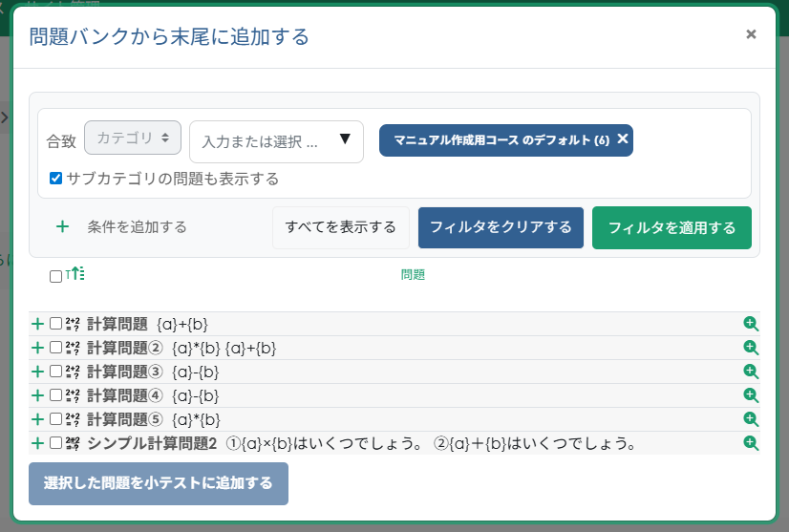Apply filters with フィルタを適用する button
The width and height of the screenshot is (789, 532).
click(x=672, y=227)
